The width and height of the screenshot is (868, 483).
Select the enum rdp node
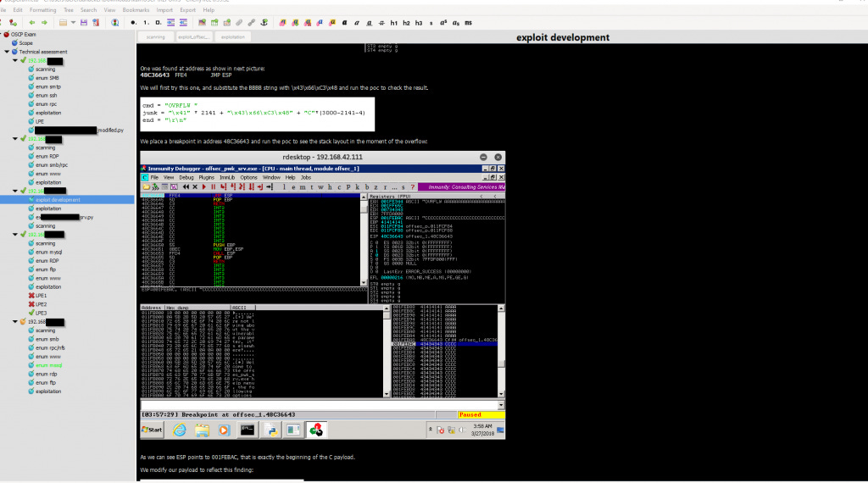[x=47, y=374]
